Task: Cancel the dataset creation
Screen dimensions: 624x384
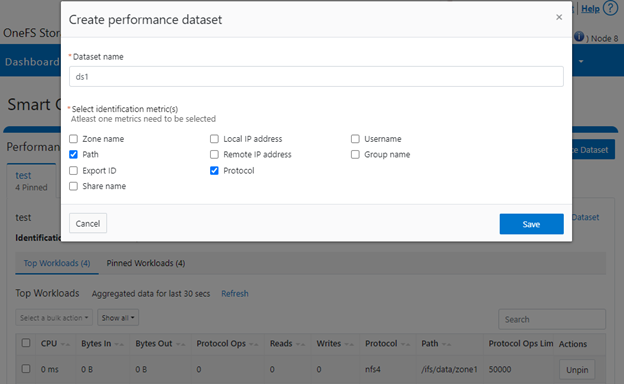Action: (x=88, y=223)
